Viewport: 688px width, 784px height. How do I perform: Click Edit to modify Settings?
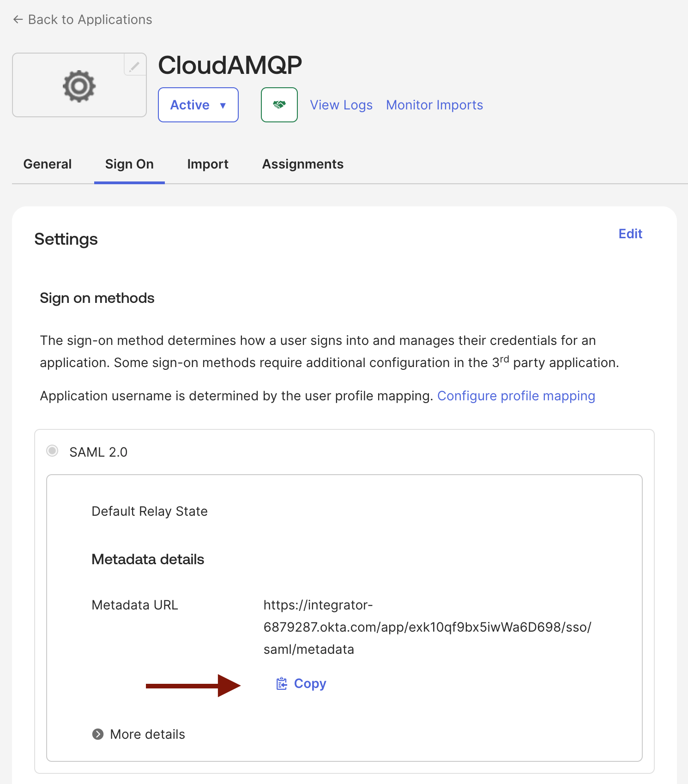tap(630, 234)
